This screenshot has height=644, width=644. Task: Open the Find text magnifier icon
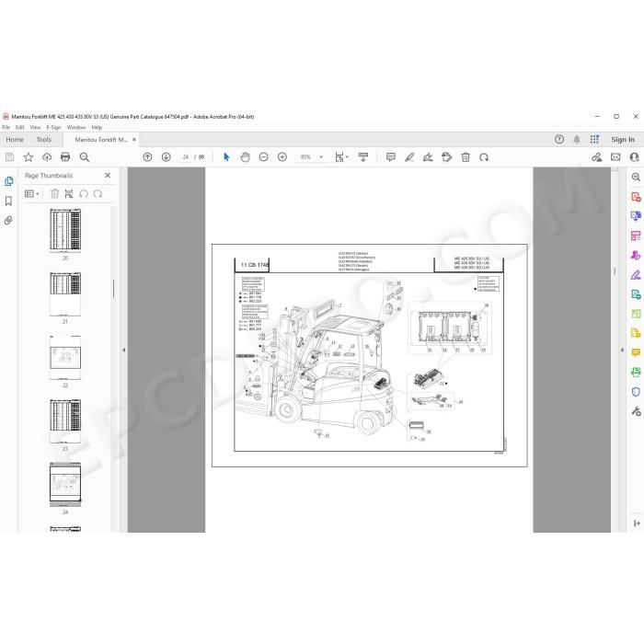pyautogui.click(x=85, y=157)
